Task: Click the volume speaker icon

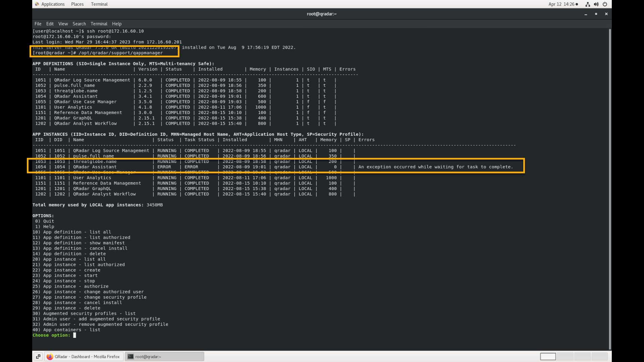Action: (x=596, y=4)
